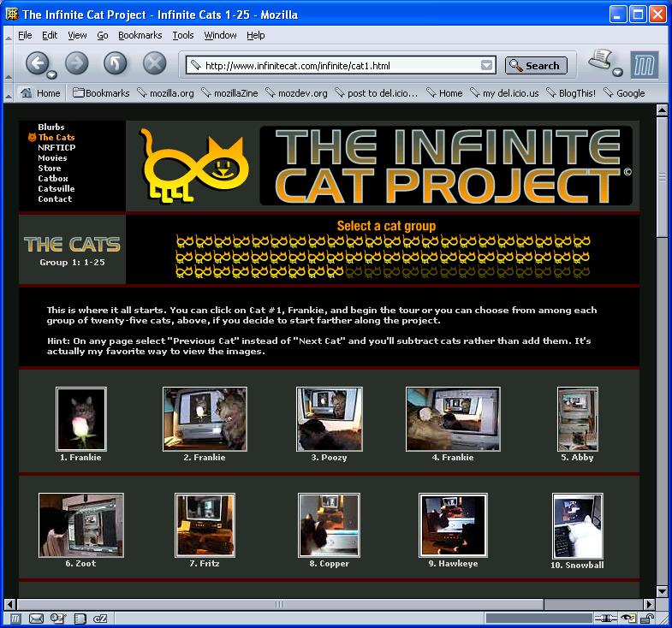Open the Window menu

(x=220, y=35)
